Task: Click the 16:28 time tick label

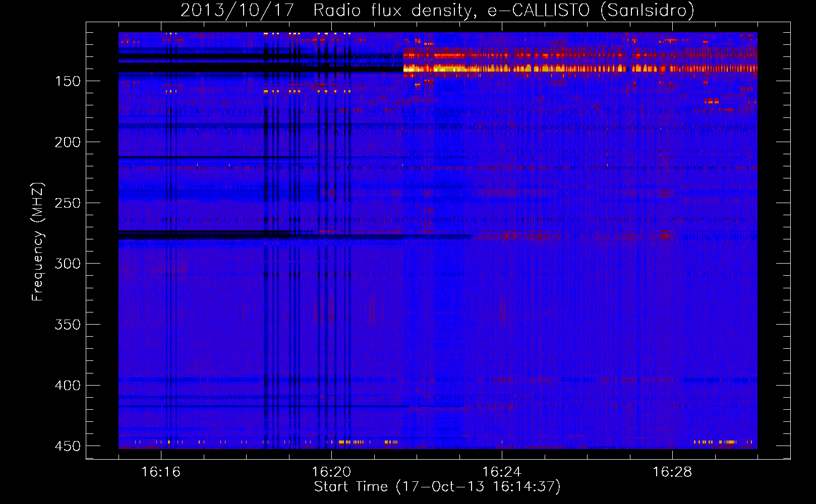Action: pyautogui.click(x=672, y=472)
